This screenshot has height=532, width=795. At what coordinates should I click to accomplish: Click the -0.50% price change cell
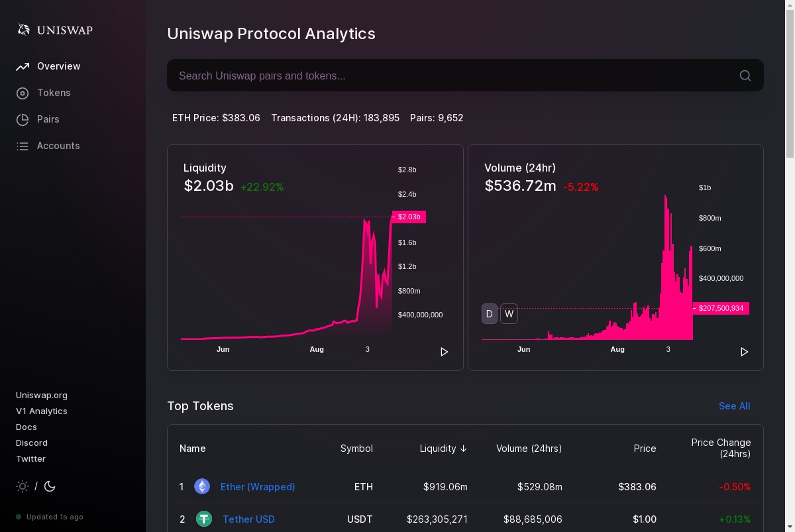(x=735, y=487)
